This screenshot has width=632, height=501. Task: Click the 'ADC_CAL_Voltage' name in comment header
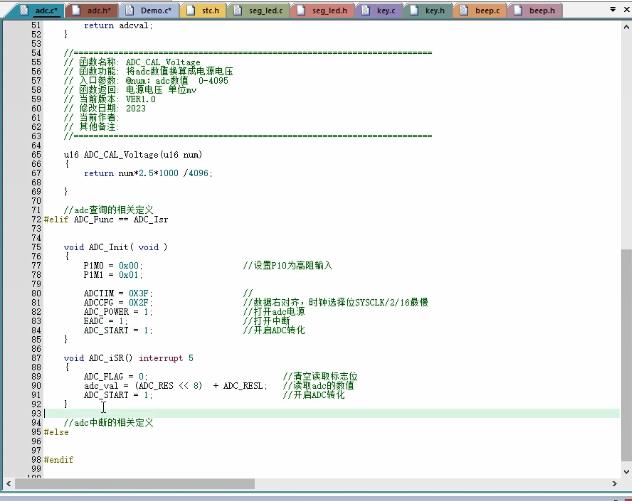[x=163, y=62]
